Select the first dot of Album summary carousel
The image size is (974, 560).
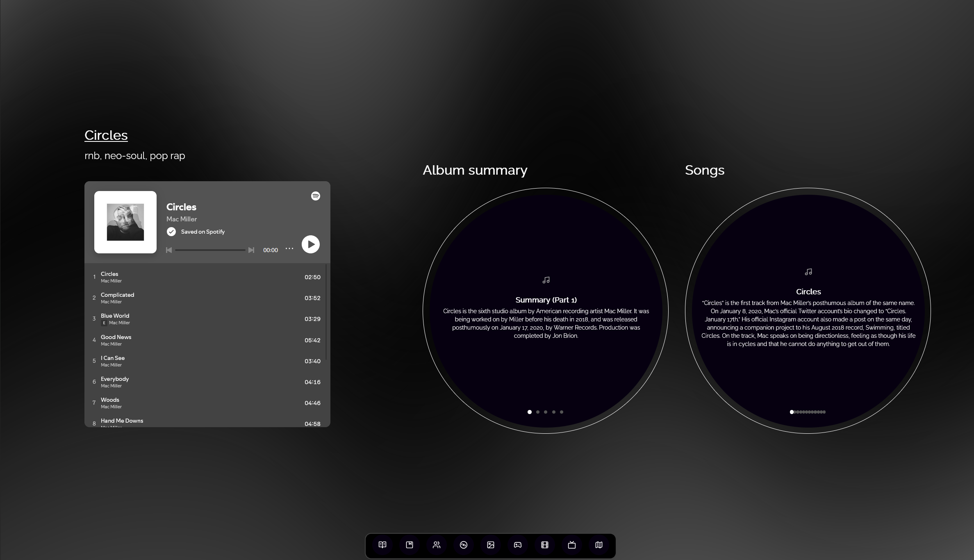(x=530, y=412)
